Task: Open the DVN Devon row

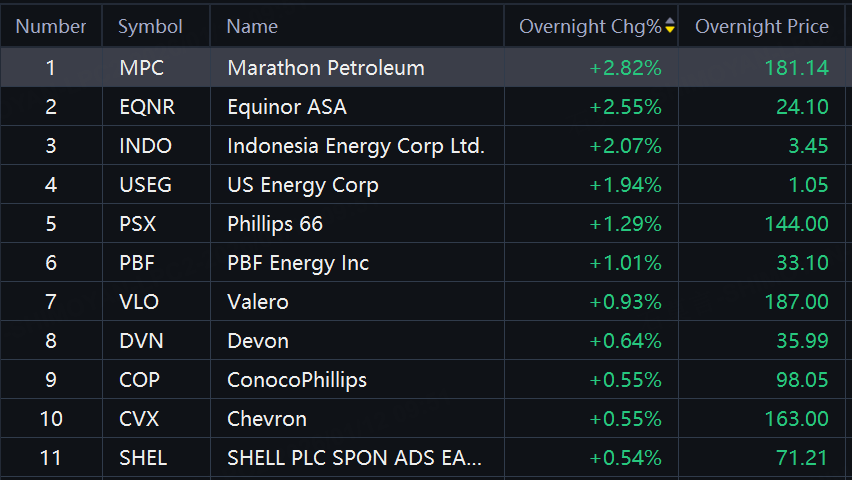Action: 258,341
